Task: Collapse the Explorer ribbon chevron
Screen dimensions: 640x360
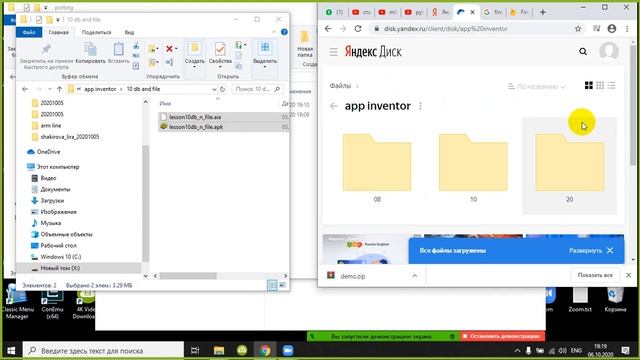Action: 274,32
